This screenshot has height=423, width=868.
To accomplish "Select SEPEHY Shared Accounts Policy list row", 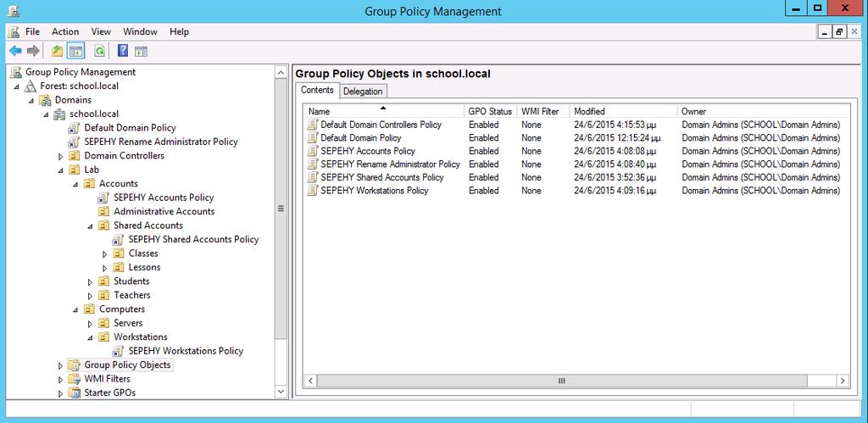I will (x=382, y=178).
